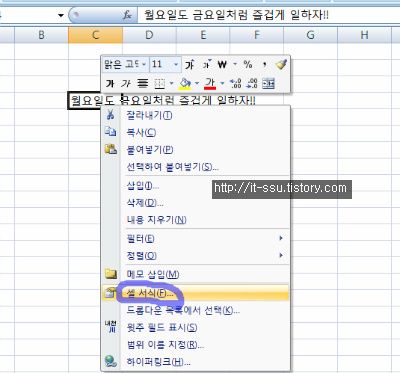Click the hyperlink globe icon

tap(111, 361)
